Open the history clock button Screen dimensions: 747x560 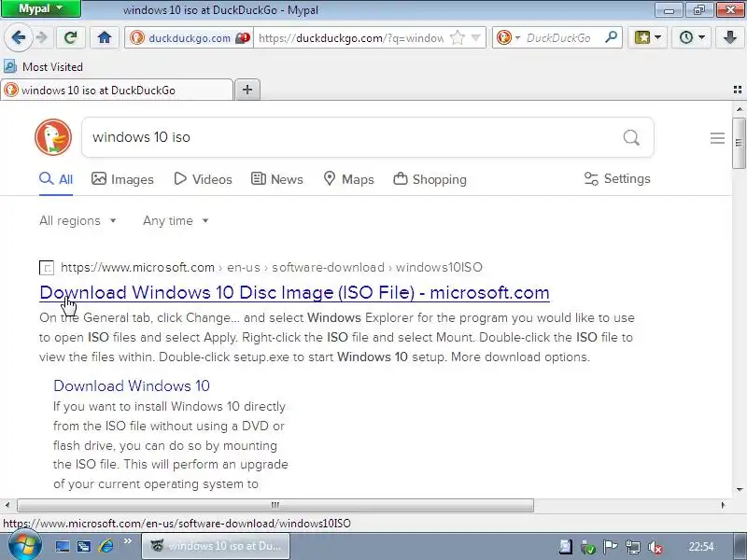tap(692, 37)
